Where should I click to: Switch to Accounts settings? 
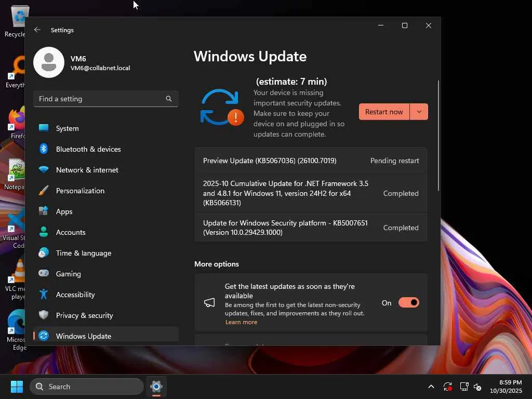click(106, 232)
